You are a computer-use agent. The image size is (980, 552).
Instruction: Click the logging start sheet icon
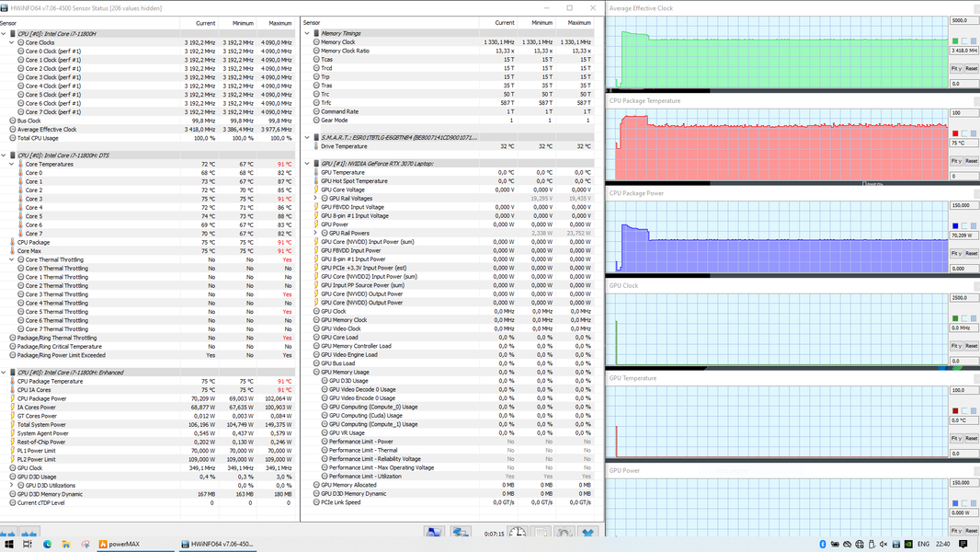tap(541, 534)
